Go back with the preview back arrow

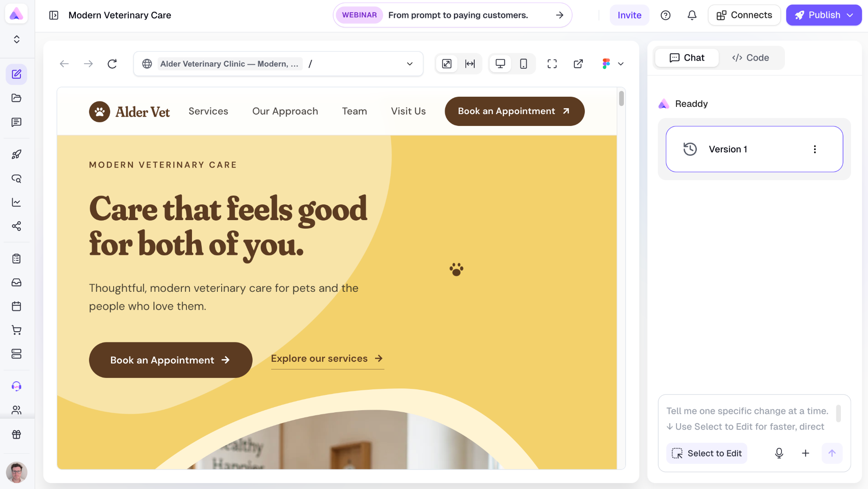pos(64,64)
